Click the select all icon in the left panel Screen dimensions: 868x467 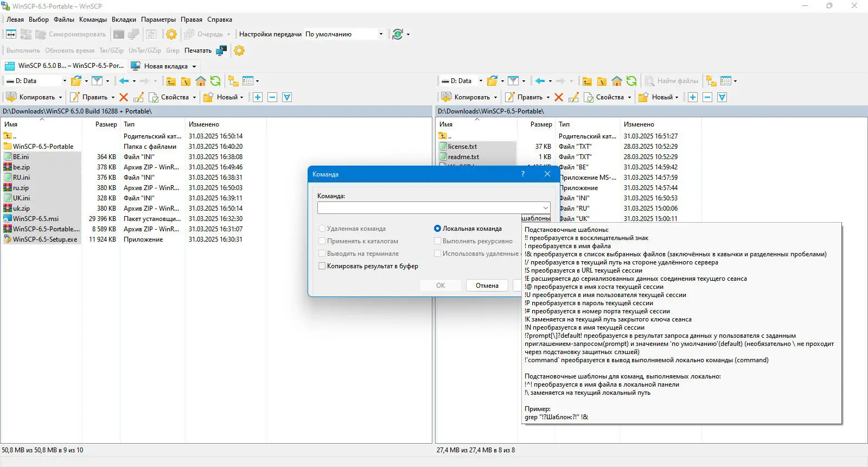(x=287, y=97)
